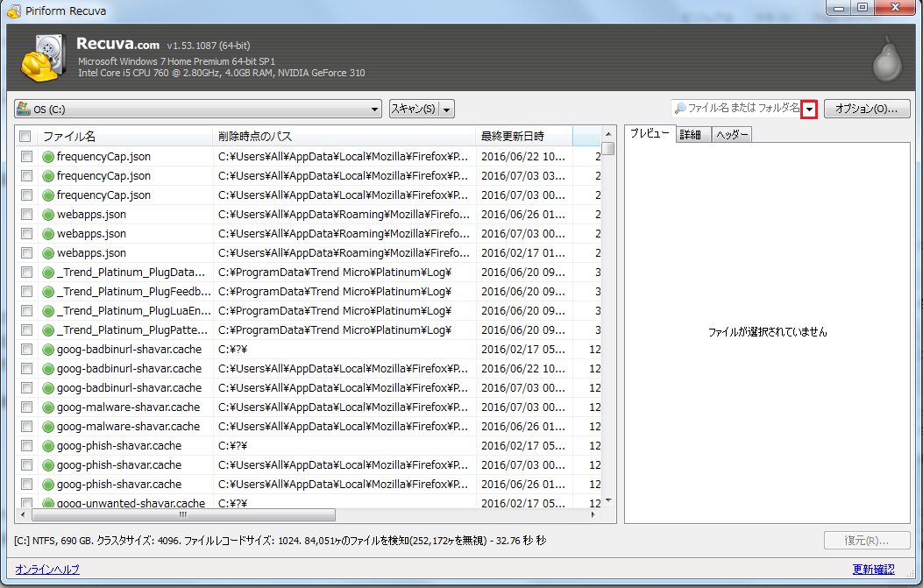This screenshot has width=923, height=588.
Task: Click the drive icon beside OS (C:)
Action: (24, 109)
